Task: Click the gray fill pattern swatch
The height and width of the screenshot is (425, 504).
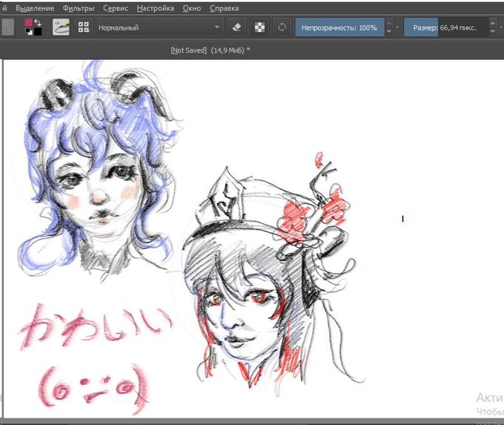Action: point(8,27)
